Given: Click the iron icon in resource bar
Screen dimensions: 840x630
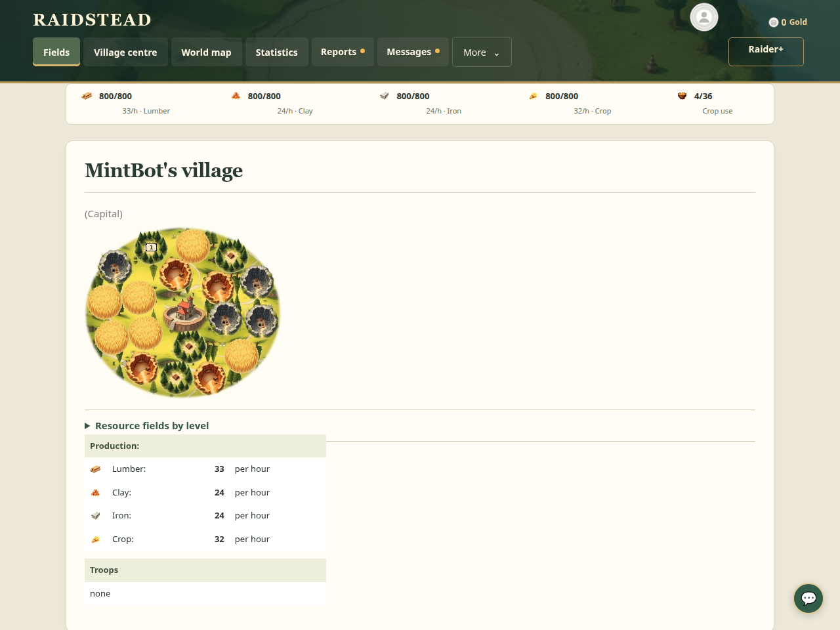Looking at the screenshot, I should point(385,96).
